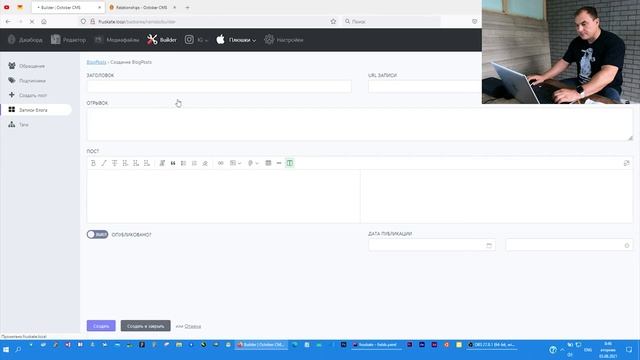Open insert image dropdown in editor
640x360 pixels.
pyautogui.click(x=236, y=163)
